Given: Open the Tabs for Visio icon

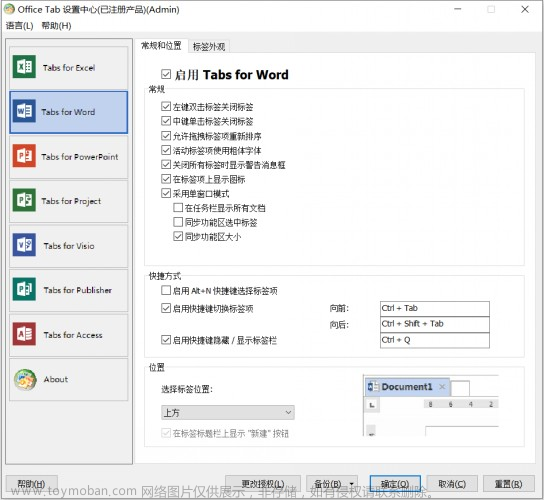Looking at the screenshot, I should (24, 245).
